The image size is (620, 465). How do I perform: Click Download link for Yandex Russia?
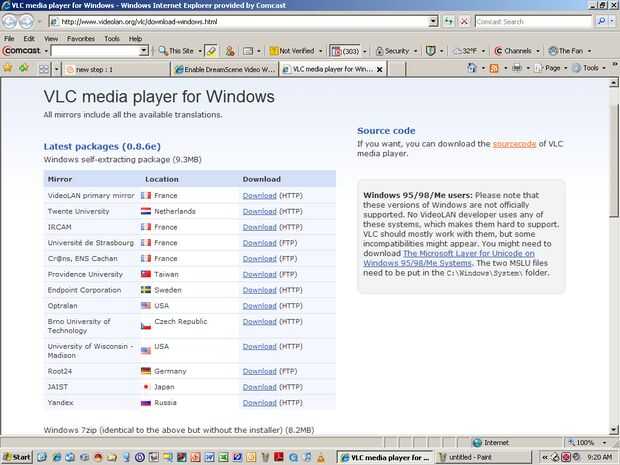coord(259,403)
